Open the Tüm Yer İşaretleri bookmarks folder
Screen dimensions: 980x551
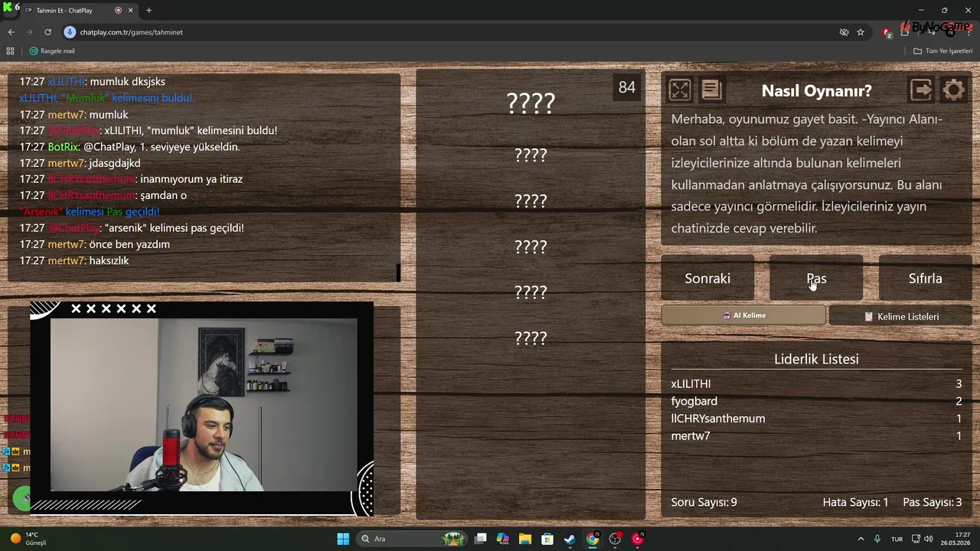942,51
